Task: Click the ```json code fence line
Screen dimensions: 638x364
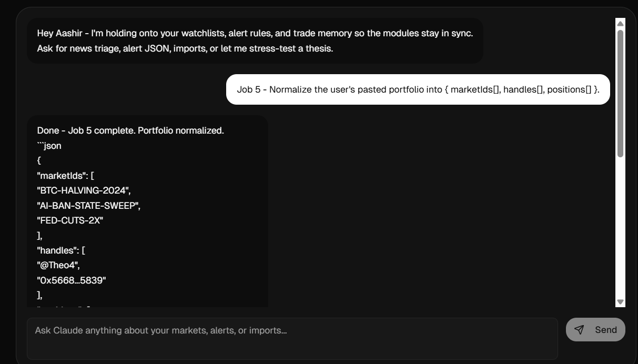Action: click(x=49, y=146)
